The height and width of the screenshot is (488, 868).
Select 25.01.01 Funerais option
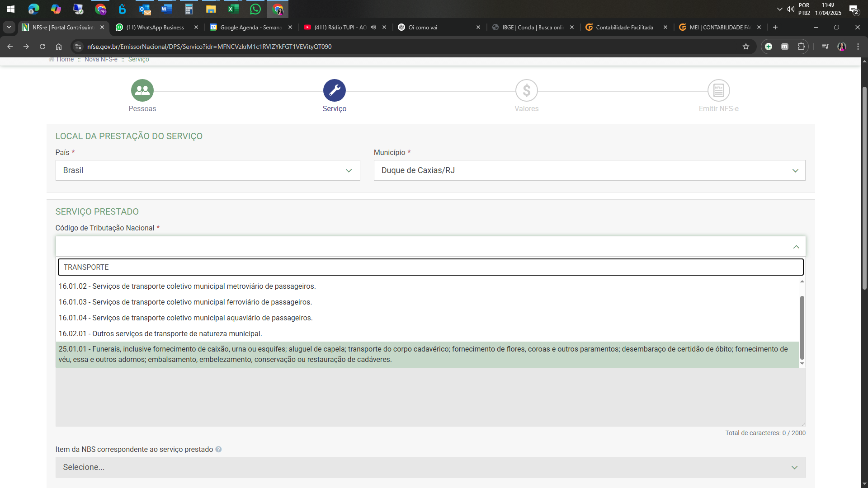[x=428, y=355]
